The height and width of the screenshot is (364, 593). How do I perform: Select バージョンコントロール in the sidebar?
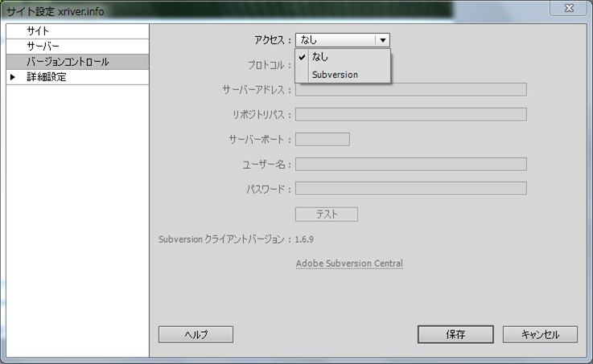68,62
